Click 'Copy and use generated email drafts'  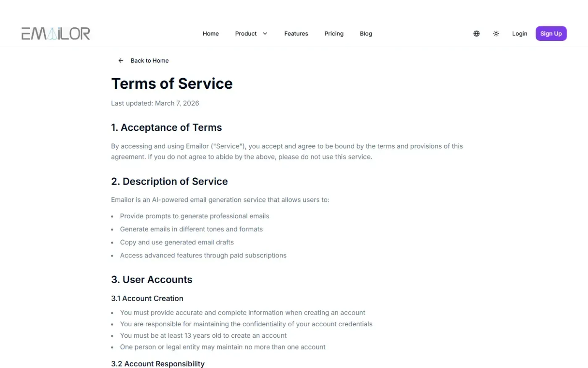(177, 242)
